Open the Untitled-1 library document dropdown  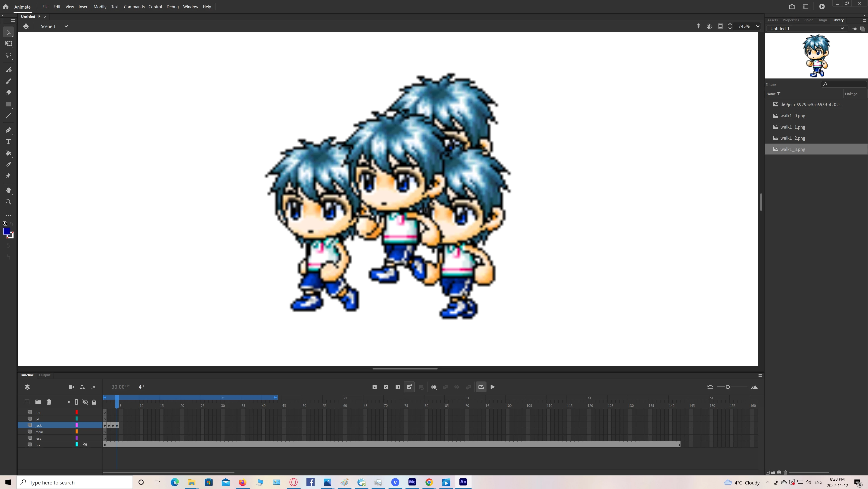click(x=842, y=29)
